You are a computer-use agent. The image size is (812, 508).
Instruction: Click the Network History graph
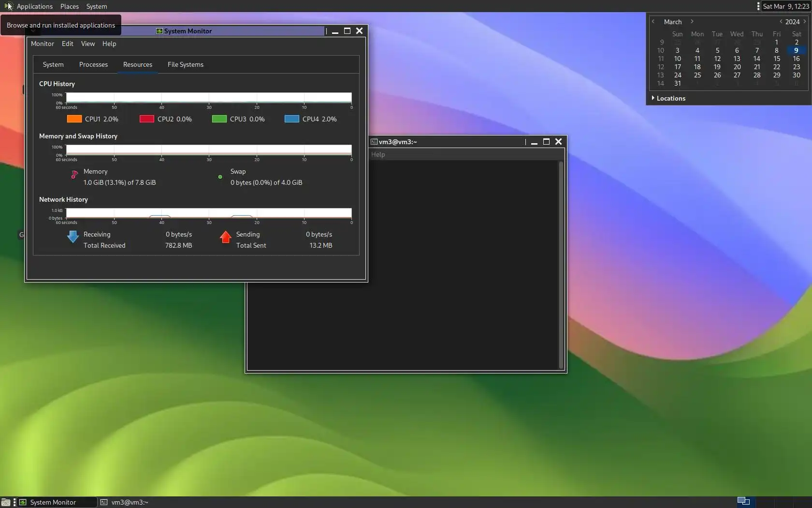coord(209,213)
